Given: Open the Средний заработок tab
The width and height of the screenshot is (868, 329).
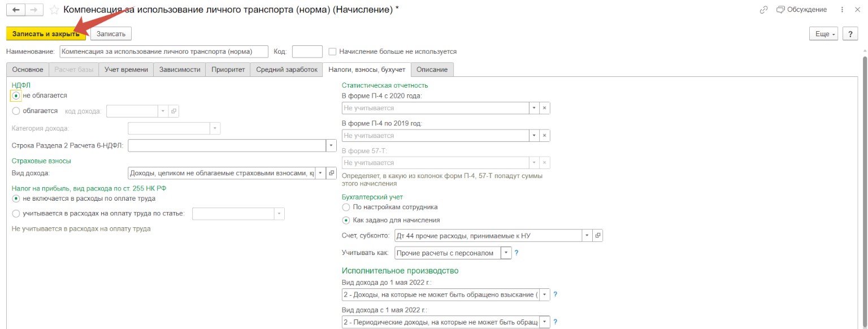Looking at the screenshot, I should point(287,70).
